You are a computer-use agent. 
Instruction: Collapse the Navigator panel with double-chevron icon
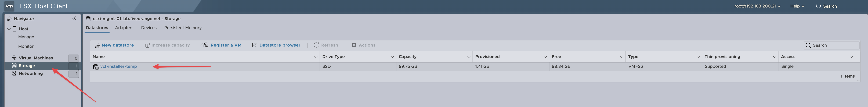click(74, 18)
